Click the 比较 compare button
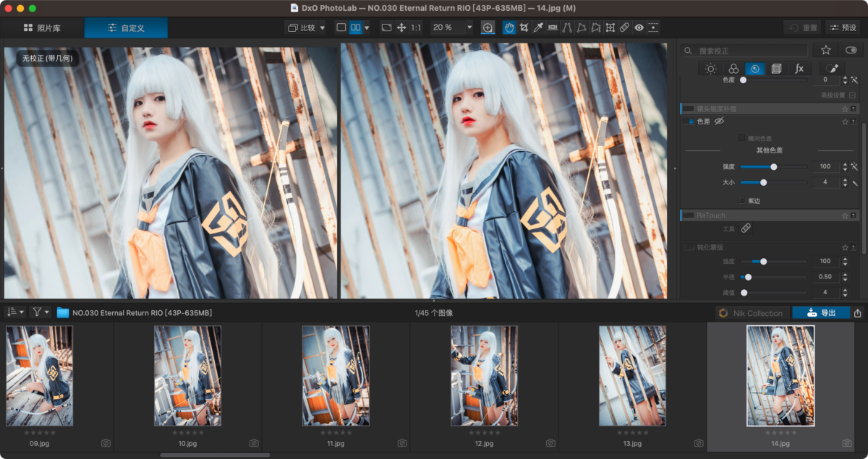The height and width of the screenshot is (459, 868). pyautogui.click(x=302, y=27)
